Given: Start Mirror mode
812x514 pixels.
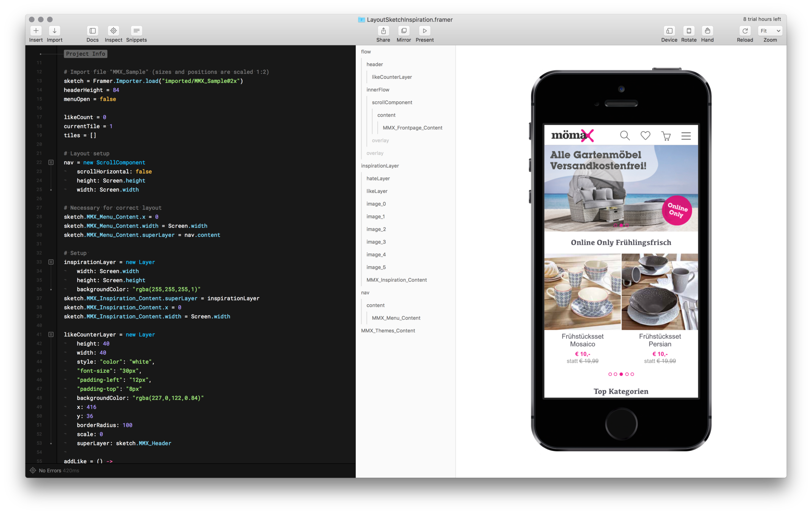Looking at the screenshot, I should [404, 31].
